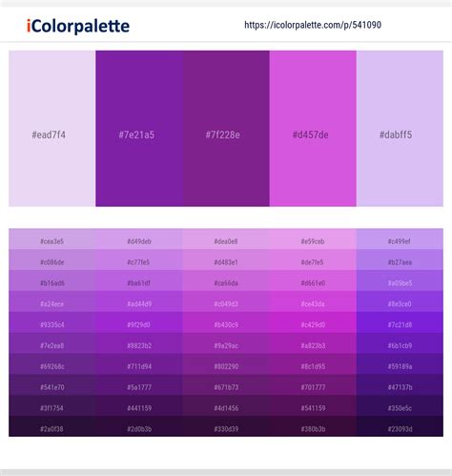This screenshot has height=476, width=452.
Task: Select the #c499ef shade cell
Action: pyautogui.click(x=400, y=238)
